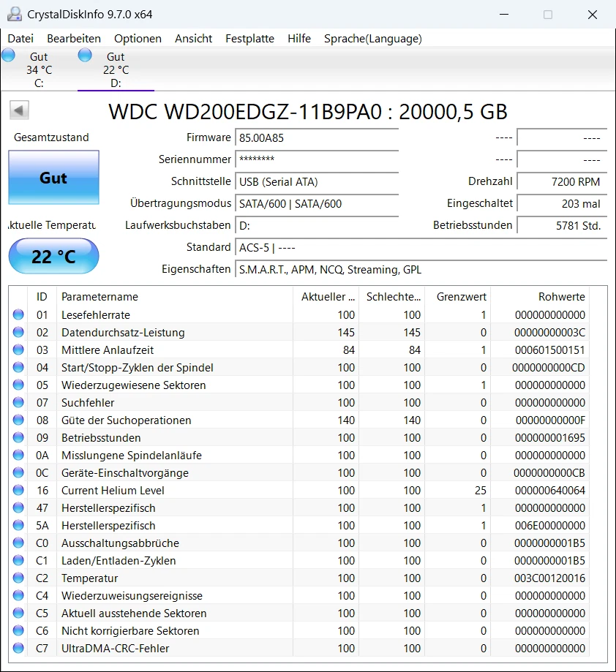Image resolution: width=616 pixels, height=672 pixels.
Task: Click the blue status dot for Lesefehlerrate
Action: 18,314
